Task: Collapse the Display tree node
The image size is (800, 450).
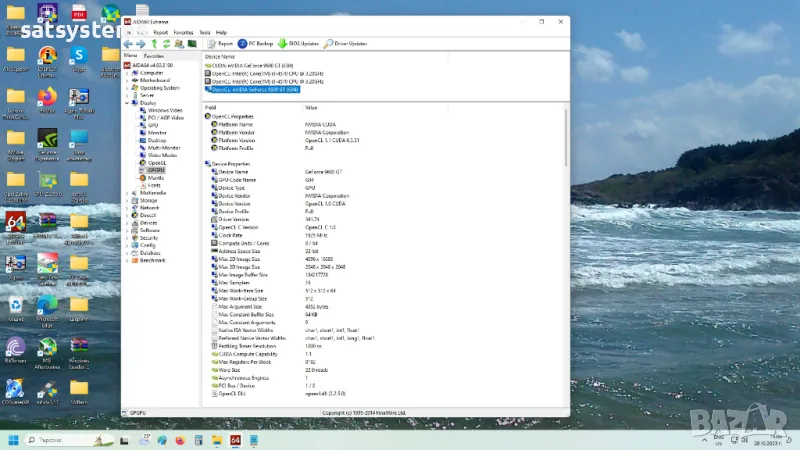Action: pos(127,102)
